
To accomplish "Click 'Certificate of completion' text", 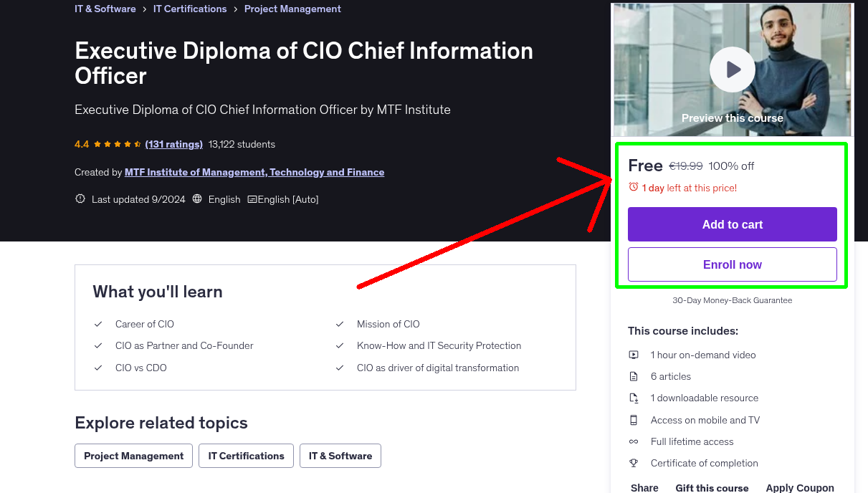I will [x=705, y=463].
